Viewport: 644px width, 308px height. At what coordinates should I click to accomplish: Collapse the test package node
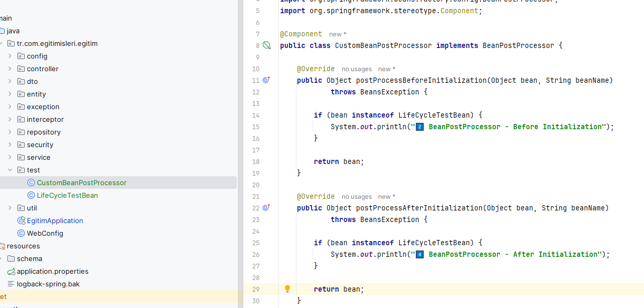coord(9,170)
